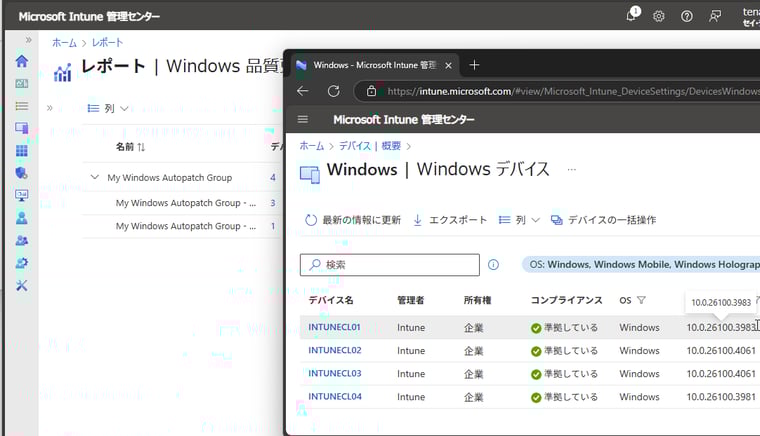The image size is (760, 436).
Task: Click My Windows Autopatch Group parent row
Action: [x=170, y=178]
